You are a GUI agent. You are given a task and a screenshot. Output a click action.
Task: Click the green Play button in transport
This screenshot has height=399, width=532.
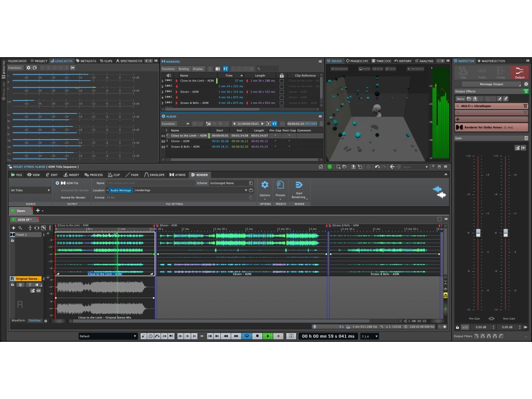coord(268,336)
